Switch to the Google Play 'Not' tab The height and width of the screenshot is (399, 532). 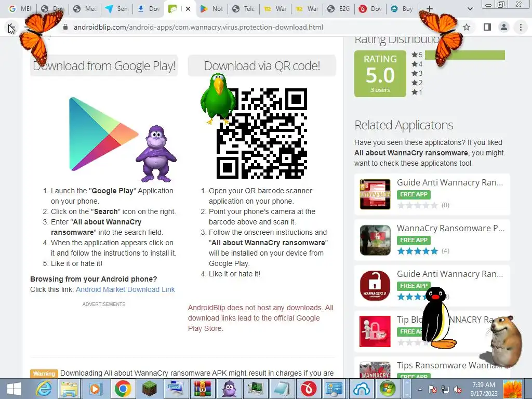tap(212, 9)
